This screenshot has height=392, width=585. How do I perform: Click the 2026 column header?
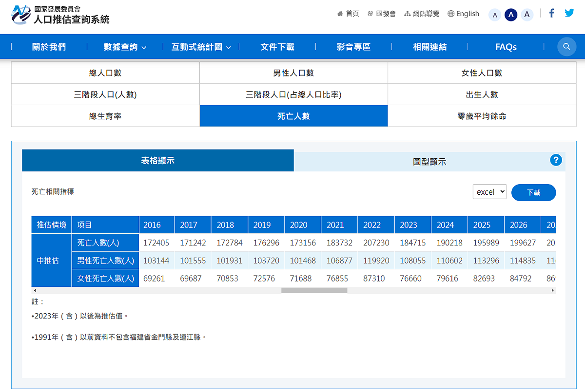pyautogui.click(x=523, y=225)
